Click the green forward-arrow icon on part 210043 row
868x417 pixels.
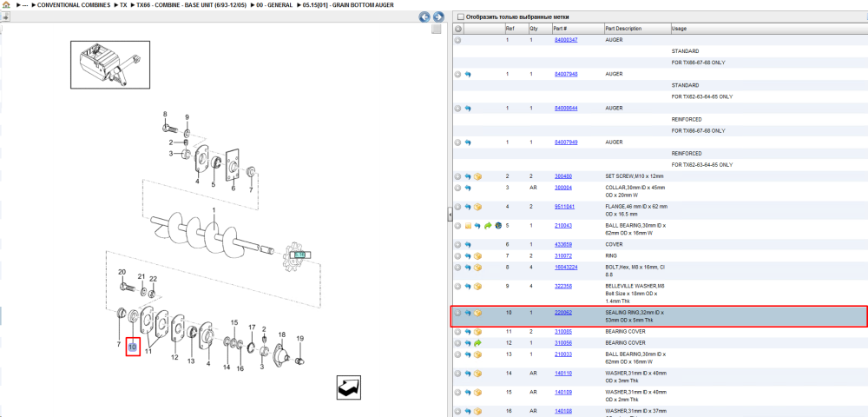click(488, 225)
